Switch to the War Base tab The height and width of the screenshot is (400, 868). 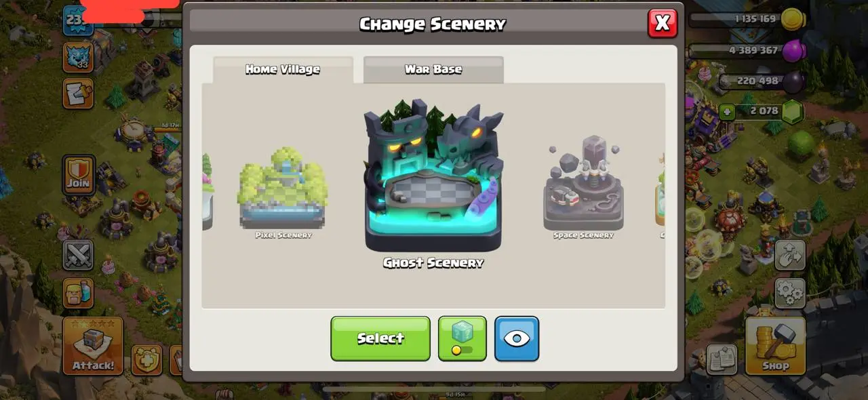point(433,69)
